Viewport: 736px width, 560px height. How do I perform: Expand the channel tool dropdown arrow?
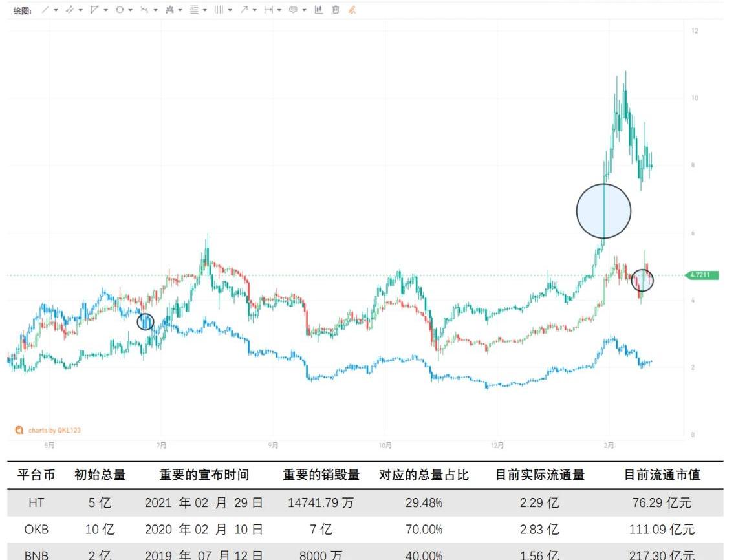pyautogui.click(x=81, y=10)
